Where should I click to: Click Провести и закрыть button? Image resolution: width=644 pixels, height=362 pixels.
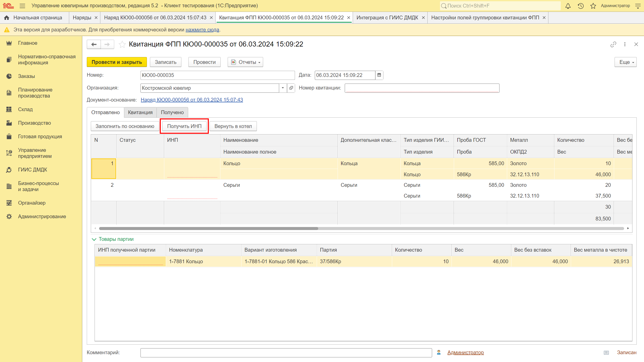pyautogui.click(x=117, y=62)
